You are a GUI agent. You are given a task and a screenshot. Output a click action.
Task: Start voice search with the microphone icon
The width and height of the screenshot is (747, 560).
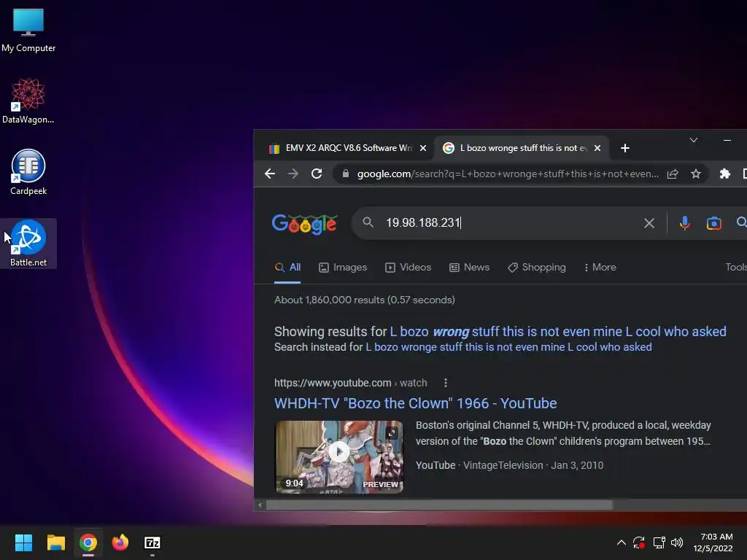coord(684,223)
